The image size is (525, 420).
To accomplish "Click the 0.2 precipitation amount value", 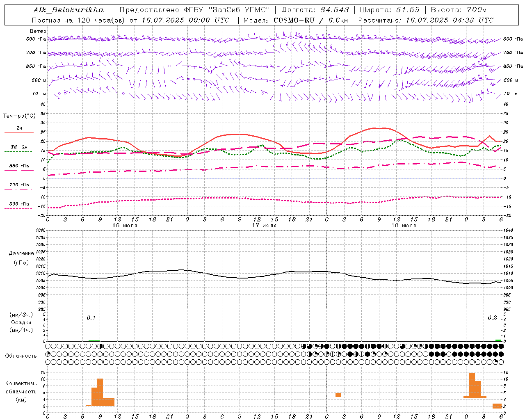I will point(492,317).
